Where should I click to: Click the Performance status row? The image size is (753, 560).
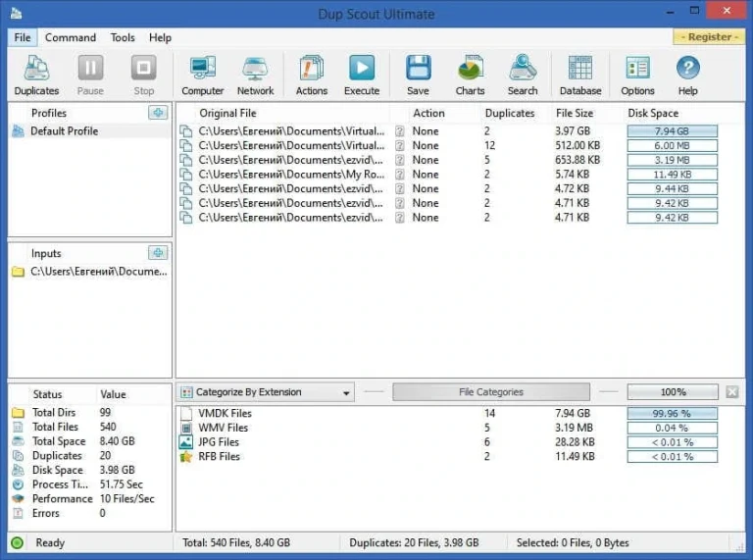pos(90,498)
